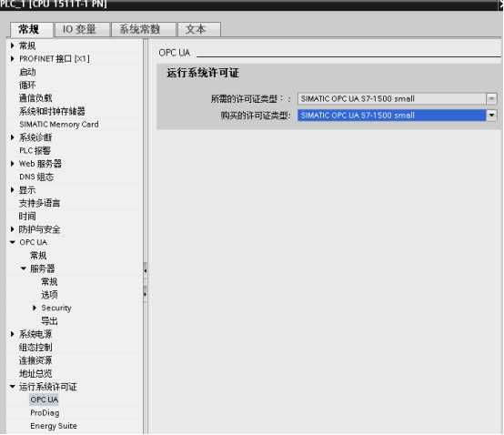The height and width of the screenshot is (435, 504).
Task: Select ProDiag license entry
Action: click(x=45, y=413)
